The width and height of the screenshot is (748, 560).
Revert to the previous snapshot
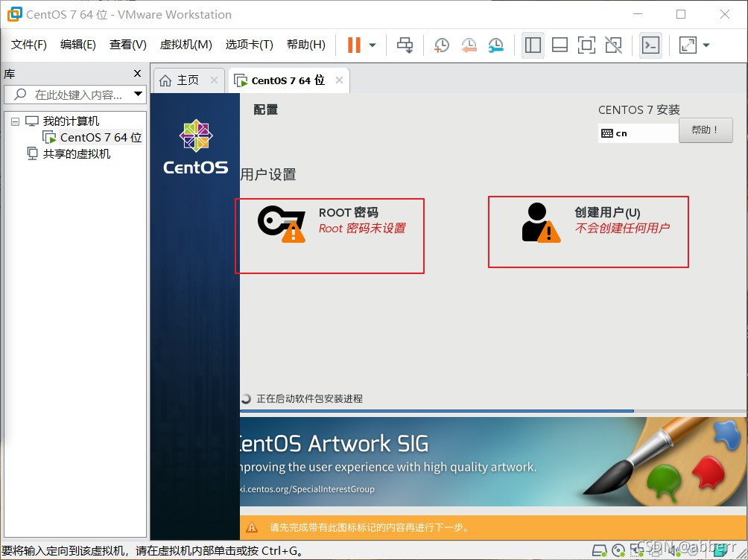tap(469, 45)
